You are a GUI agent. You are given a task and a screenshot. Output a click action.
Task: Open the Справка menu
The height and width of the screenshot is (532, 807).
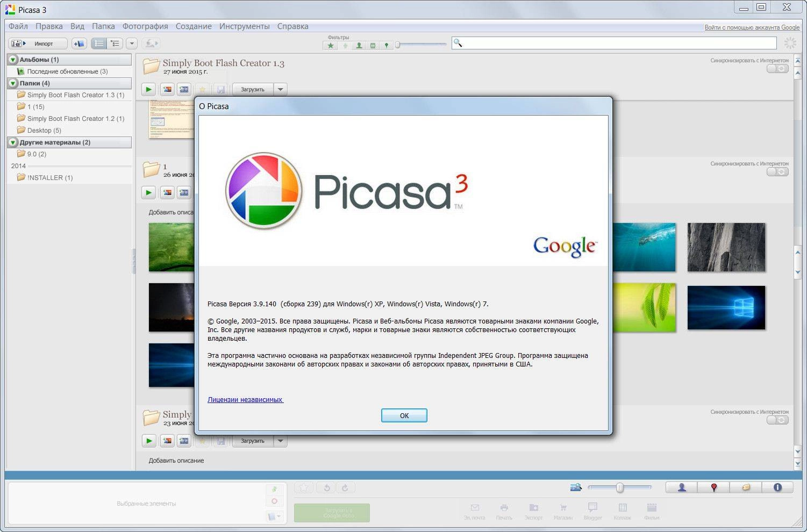tap(293, 26)
